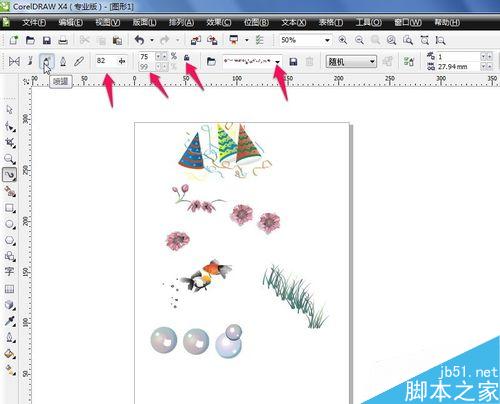Adjust the 75 percent scaling spinner
Screen dimensions: 500x404
(x=162, y=56)
